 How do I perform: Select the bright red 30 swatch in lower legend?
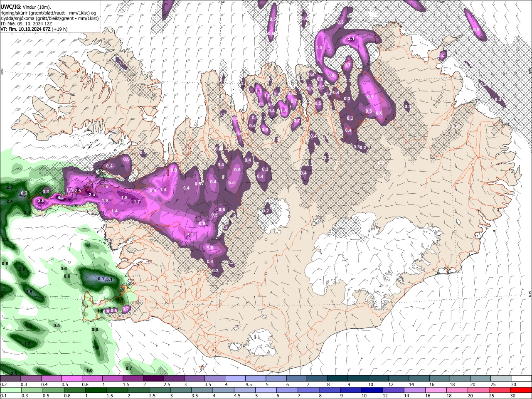click(521, 390)
